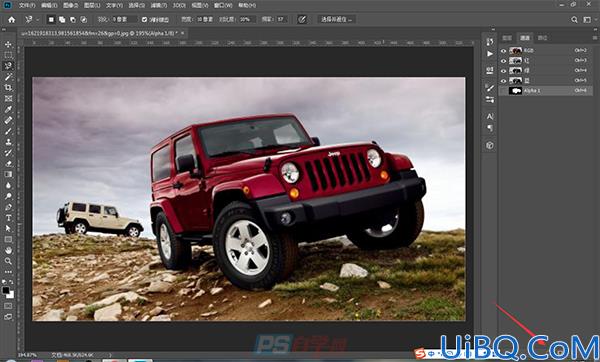Viewport: 600px width, 362px height.
Task: Select the Path Selection tool
Action: pyautogui.click(x=8, y=228)
